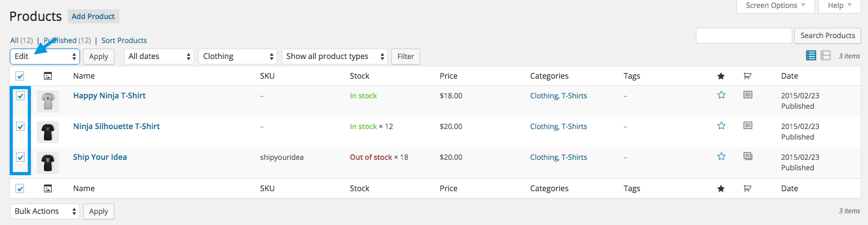Click product type icon for Ninja Silhouette T-Shirt
The height and width of the screenshot is (225, 868).
pos(747,125)
